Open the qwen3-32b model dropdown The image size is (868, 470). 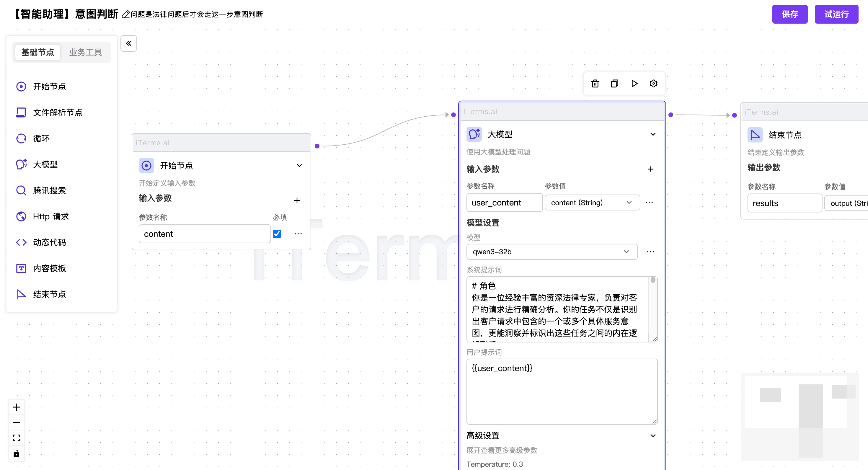[552, 252]
